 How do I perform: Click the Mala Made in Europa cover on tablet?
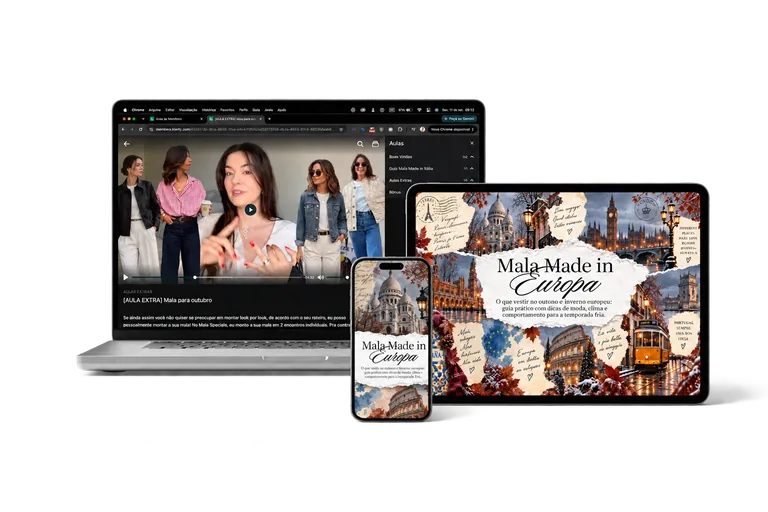557,293
